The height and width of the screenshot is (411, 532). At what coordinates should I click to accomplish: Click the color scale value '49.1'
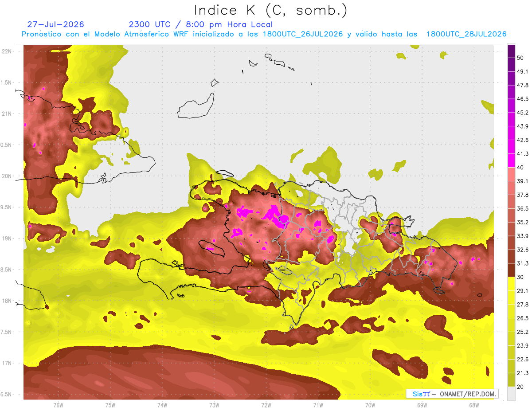point(523,71)
